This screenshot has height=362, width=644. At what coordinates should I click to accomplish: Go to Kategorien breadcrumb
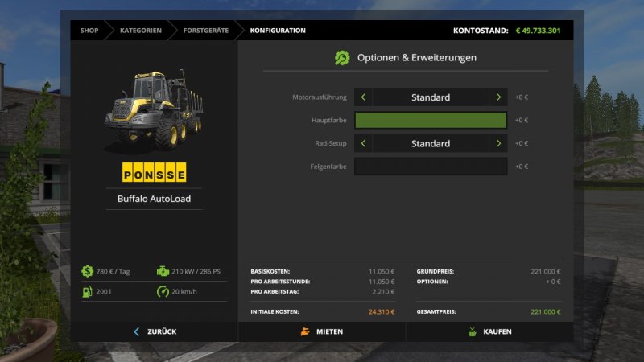pyautogui.click(x=140, y=31)
